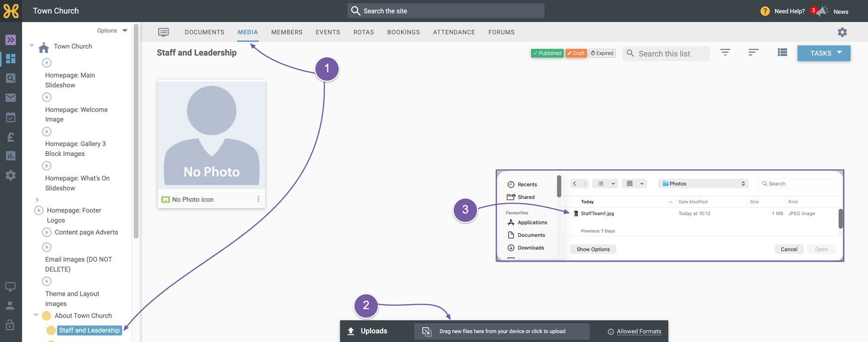Expand the Options dropdown in sidebar
This screenshot has width=868, height=342.
(x=112, y=30)
